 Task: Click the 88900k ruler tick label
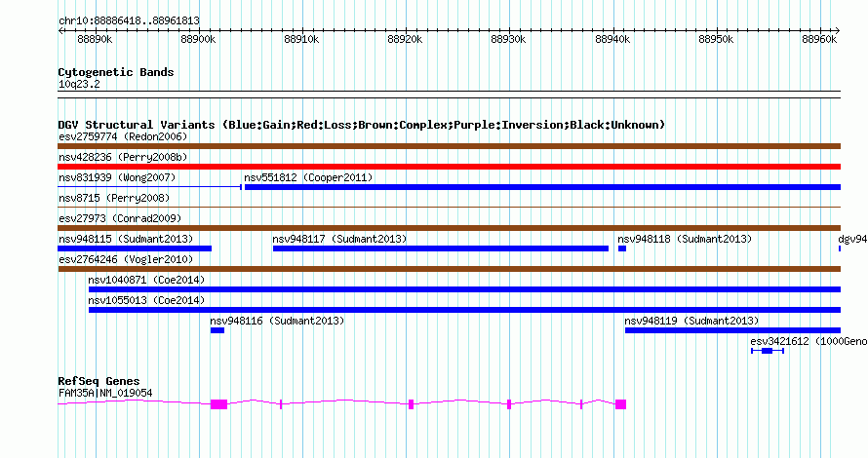(198, 39)
